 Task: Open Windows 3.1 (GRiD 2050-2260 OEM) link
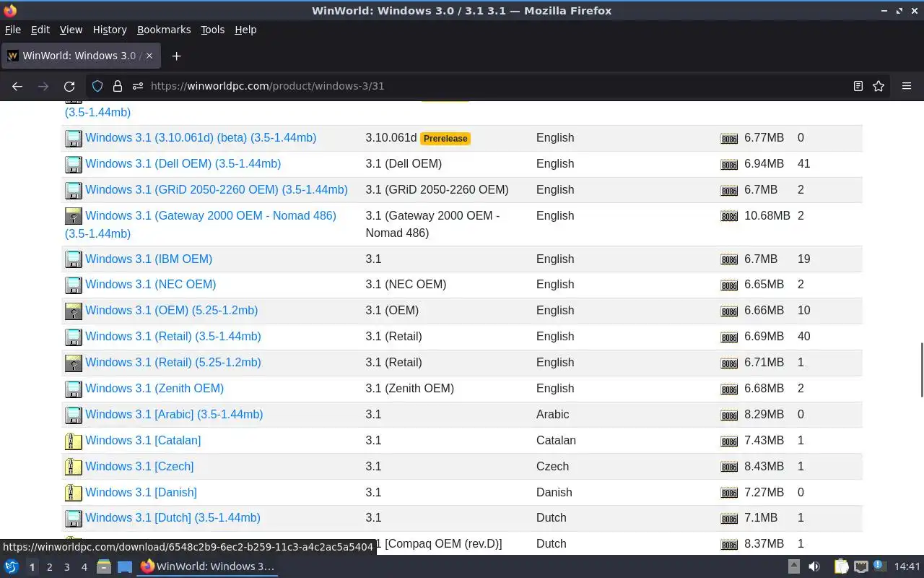click(217, 189)
